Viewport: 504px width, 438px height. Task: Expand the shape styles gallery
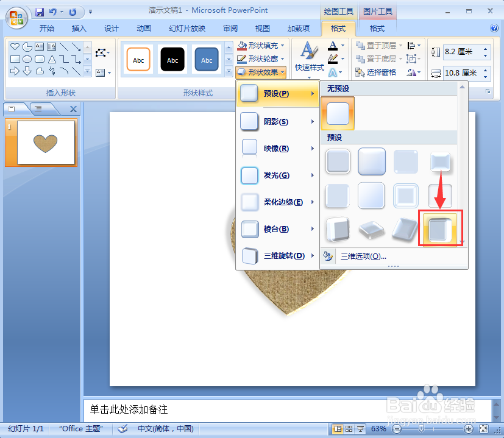tap(229, 71)
